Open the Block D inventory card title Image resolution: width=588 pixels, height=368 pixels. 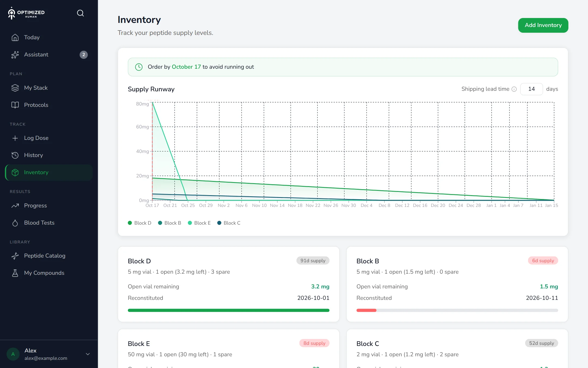pos(139,261)
